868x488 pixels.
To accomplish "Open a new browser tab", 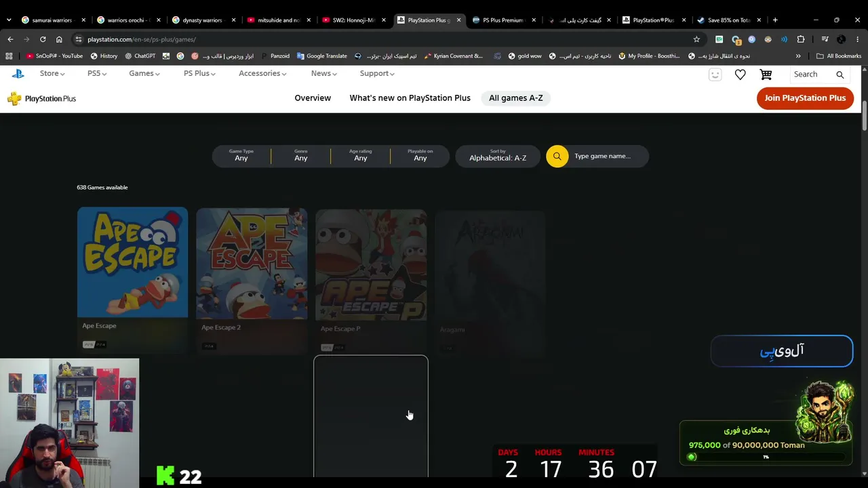I will click(x=775, y=20).
